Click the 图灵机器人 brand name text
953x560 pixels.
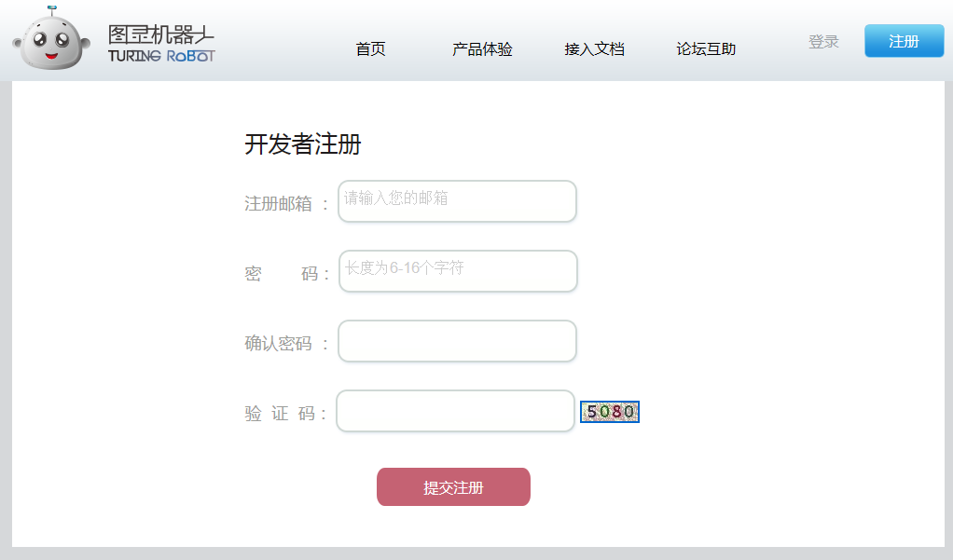pos(161,34)
